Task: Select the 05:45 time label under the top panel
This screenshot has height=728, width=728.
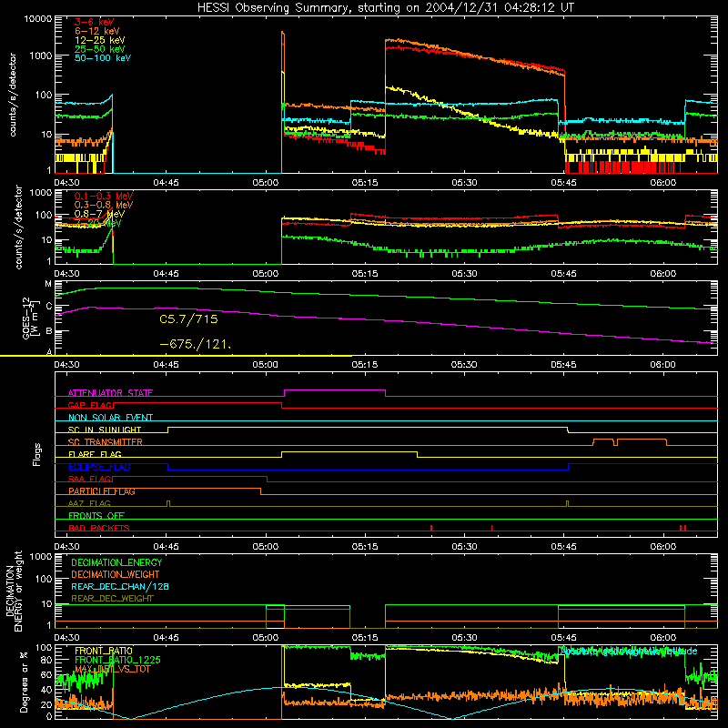Action: pos(563,183)
